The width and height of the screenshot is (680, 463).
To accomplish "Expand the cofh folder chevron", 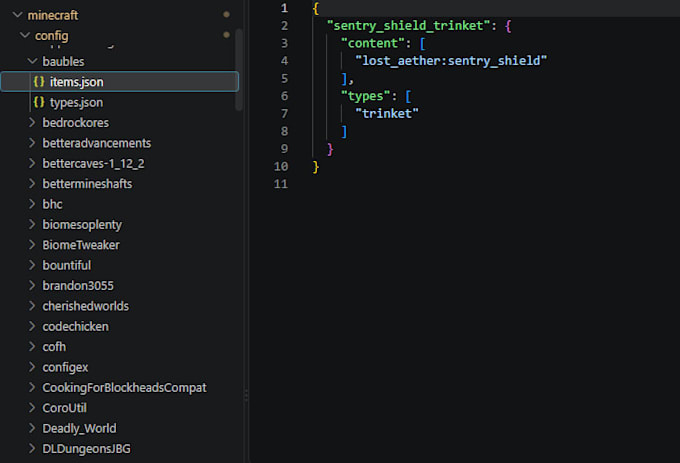I will point(32,346).
